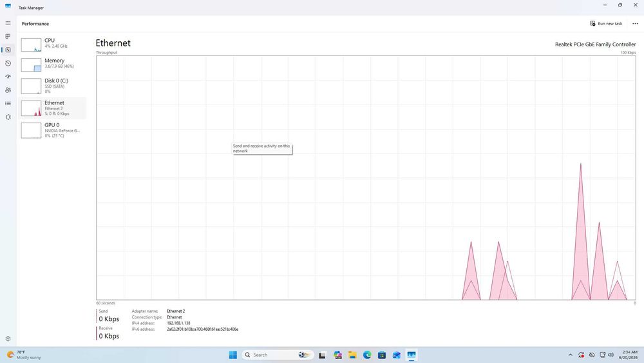Open network status tray icon
This screenshot has width=644, height=363.
(603, 355)
